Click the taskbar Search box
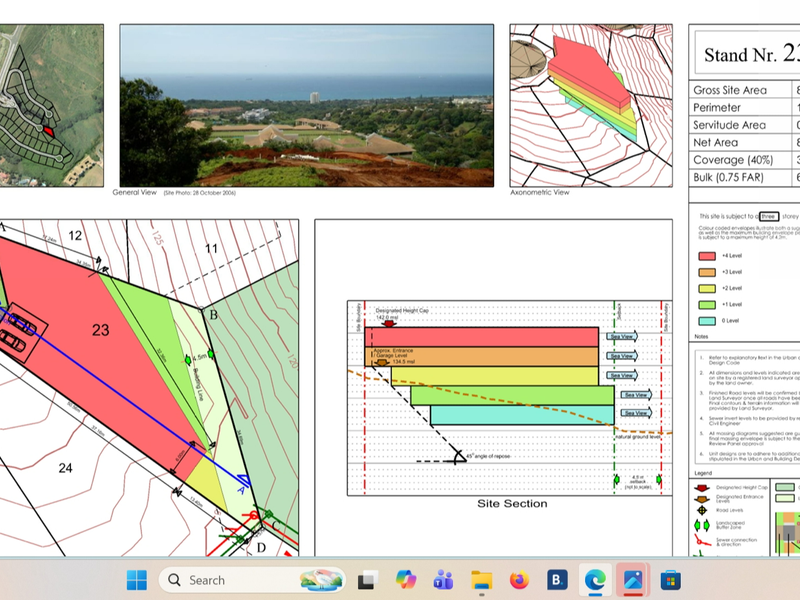The image size is (800, 600). point(252,580)
